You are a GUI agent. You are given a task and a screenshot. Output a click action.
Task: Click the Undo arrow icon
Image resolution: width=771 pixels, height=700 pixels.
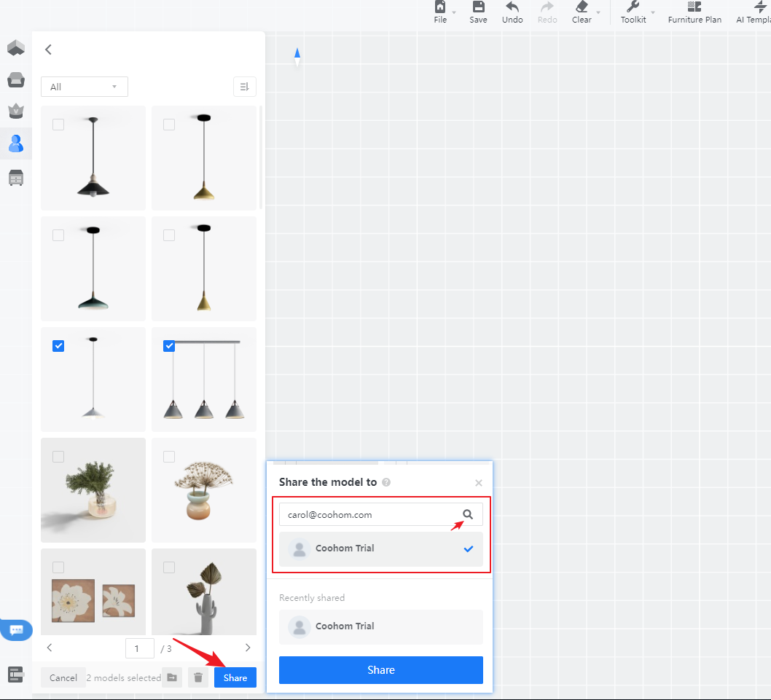pyautogui.click(x=512, y=7)
